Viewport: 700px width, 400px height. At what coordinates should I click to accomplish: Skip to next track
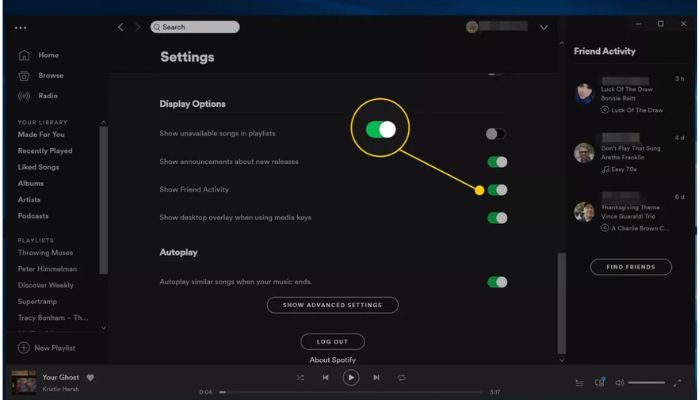pos(376,378)
